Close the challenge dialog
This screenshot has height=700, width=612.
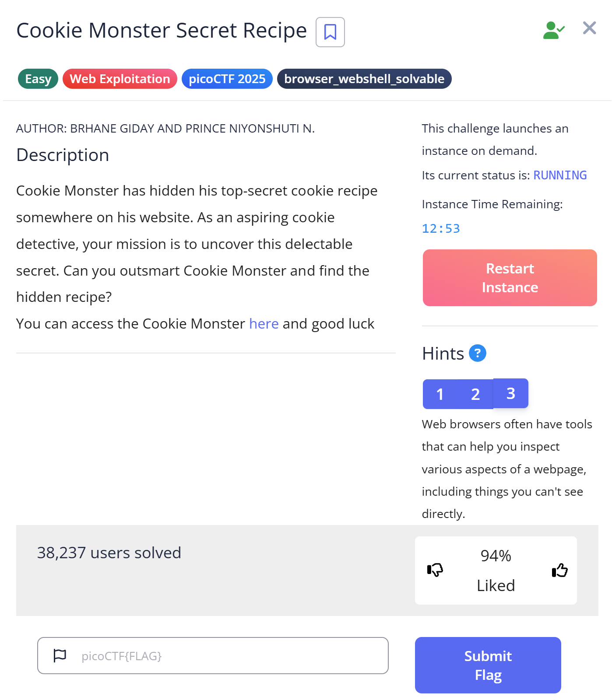click(x=589, y=28)
